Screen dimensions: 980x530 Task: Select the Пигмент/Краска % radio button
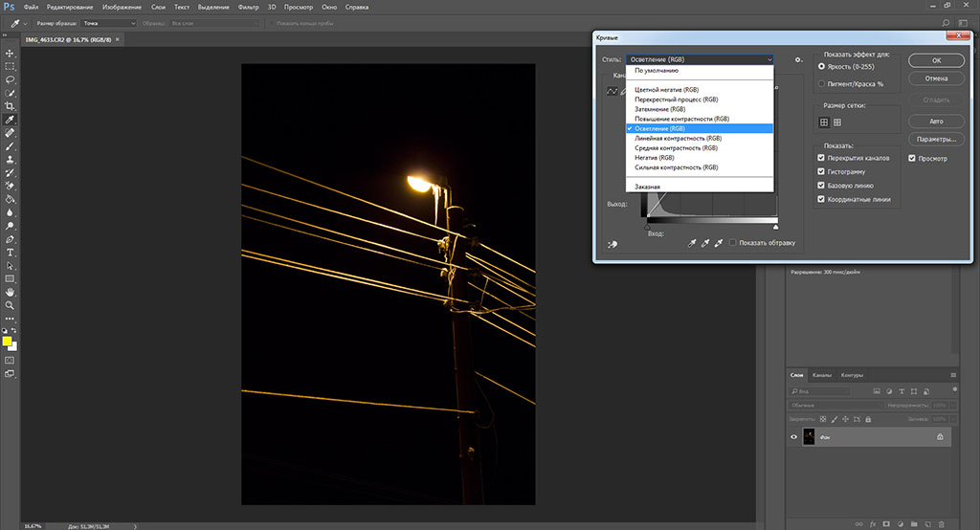coord(821,83)
